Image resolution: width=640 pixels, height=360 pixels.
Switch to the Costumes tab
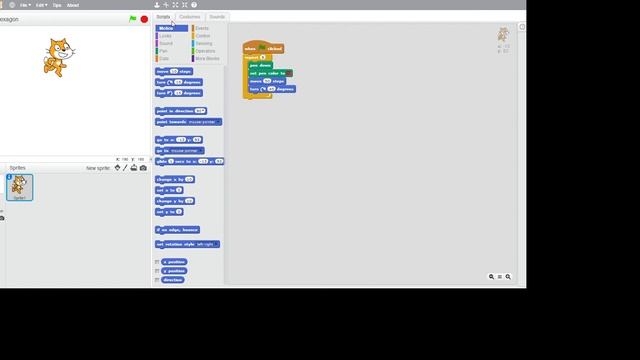pyautogui.click(x=190, y=17)
